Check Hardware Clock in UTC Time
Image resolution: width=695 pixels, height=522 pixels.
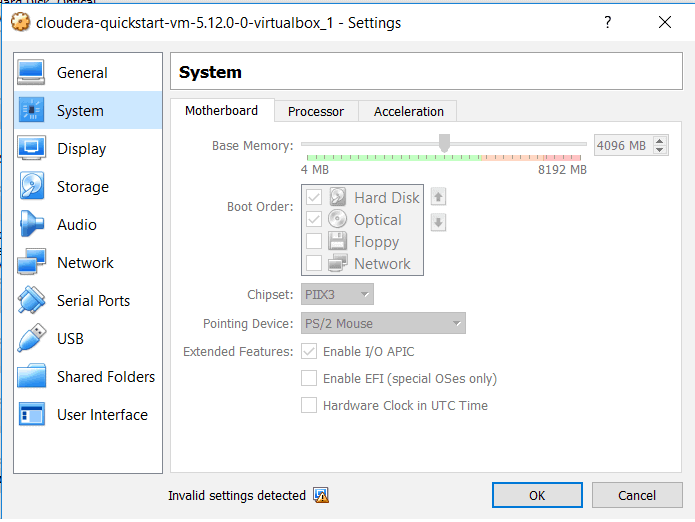310,406
